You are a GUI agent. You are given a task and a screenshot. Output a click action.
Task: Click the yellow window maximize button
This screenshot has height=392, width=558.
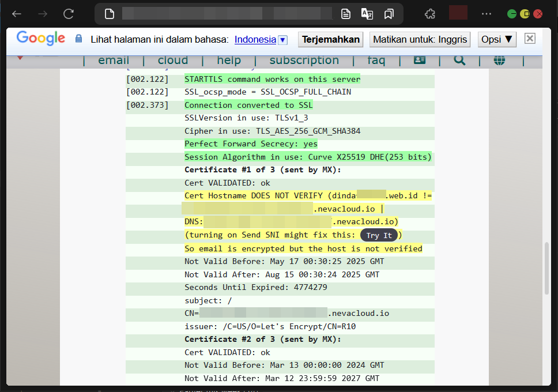[x=525, y=14]
